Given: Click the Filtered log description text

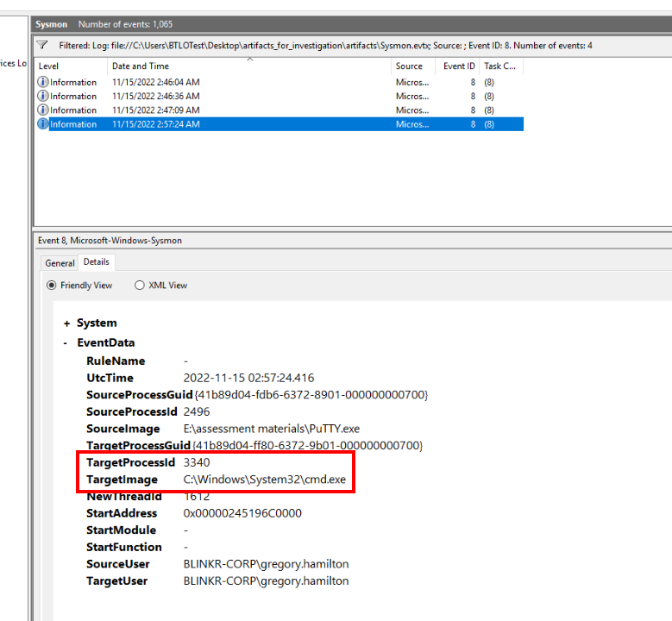Looking at the screenshot, I should point(325,46).
